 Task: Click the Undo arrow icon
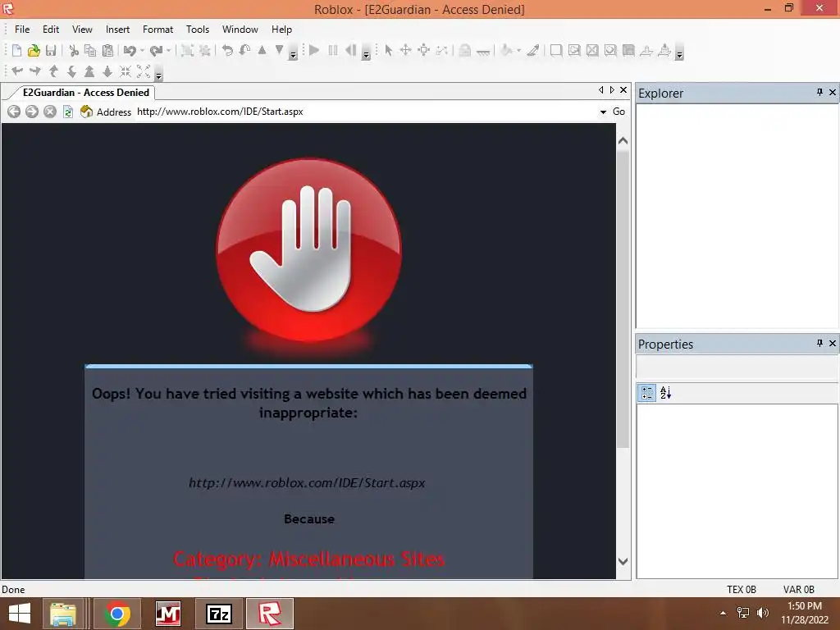[x=129, y=50]
